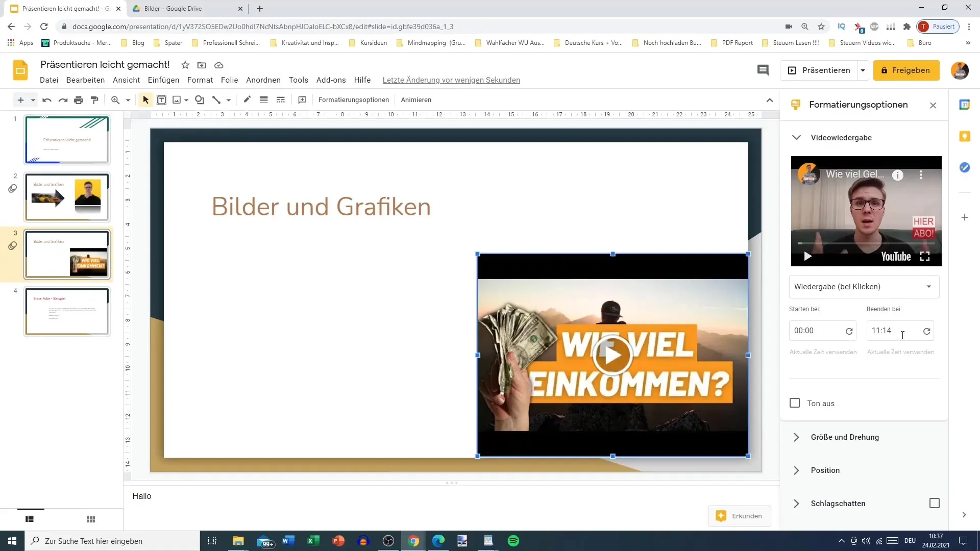Play the video preview in the panel
Viewport: 980px width, 551px height.
tap(807, 257)
